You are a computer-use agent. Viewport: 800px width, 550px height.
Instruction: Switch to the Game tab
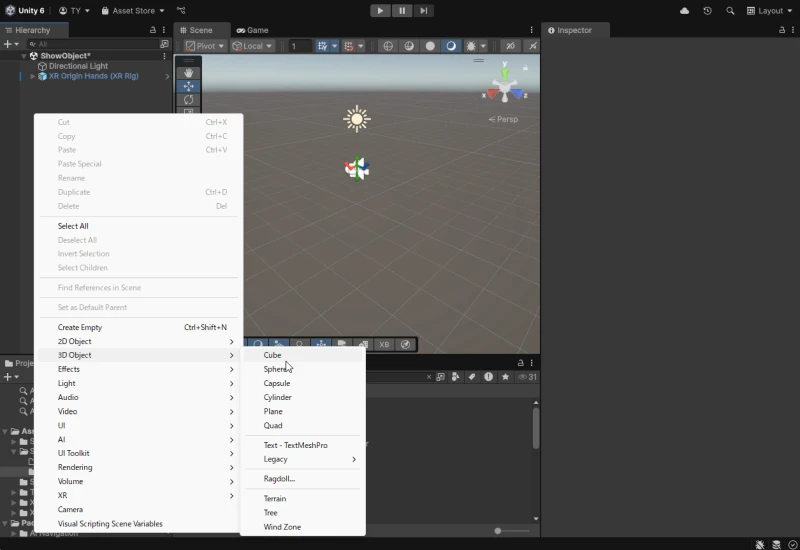[x=253, y=30]
